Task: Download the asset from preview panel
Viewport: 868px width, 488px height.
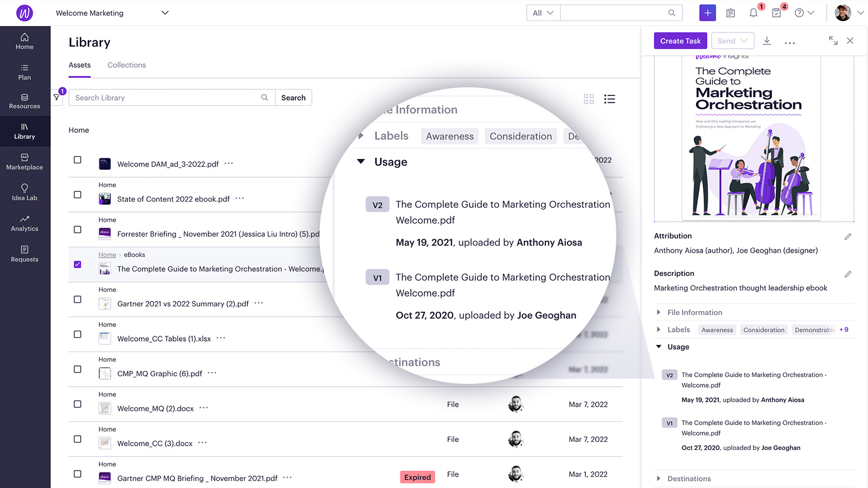Action: (767, 41)
